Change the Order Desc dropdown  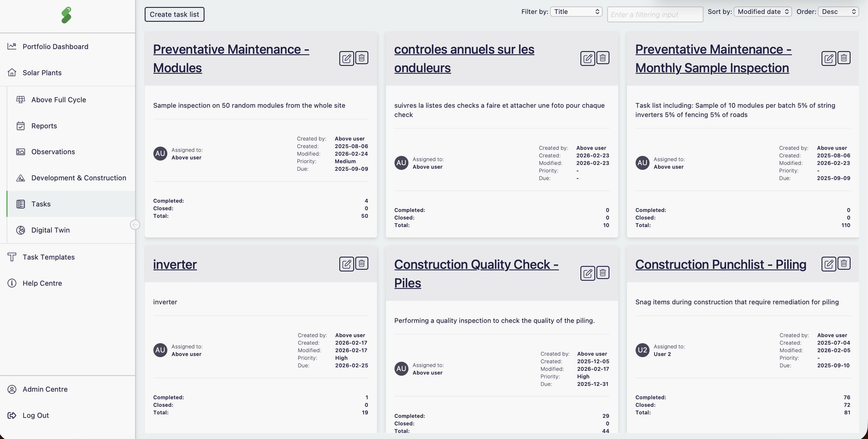838,12
